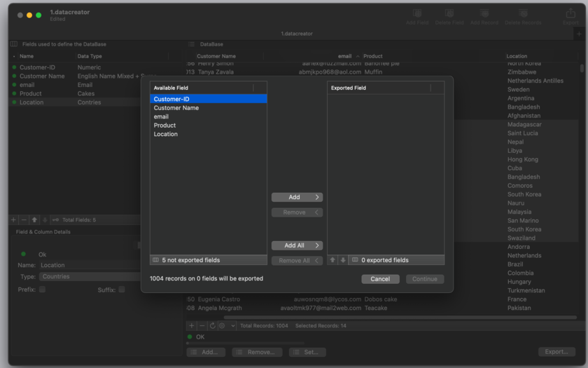Click the plus icon under fields list
The width and height of the screenshot is (588, 368).
point(13,219)
